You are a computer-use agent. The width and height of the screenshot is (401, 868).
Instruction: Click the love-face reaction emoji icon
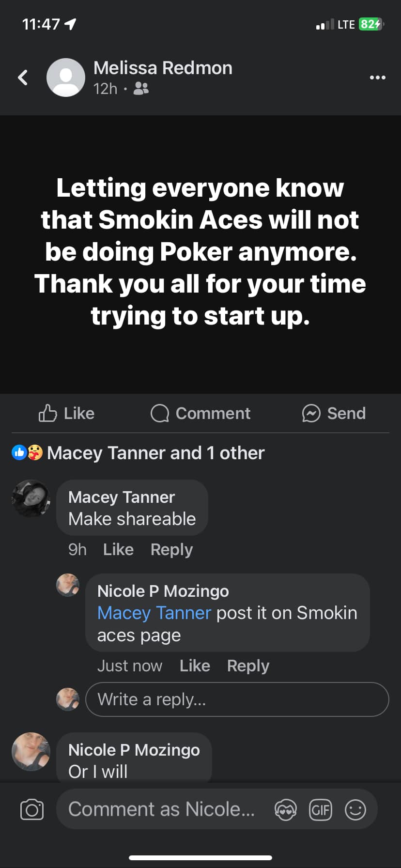point(33,452)
